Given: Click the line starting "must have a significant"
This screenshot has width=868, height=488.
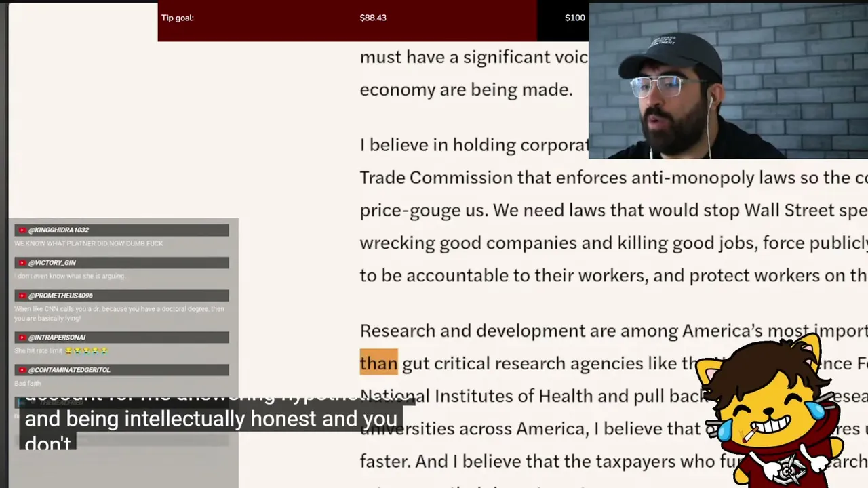Looking at the screenshot, I should click(474, 57).
